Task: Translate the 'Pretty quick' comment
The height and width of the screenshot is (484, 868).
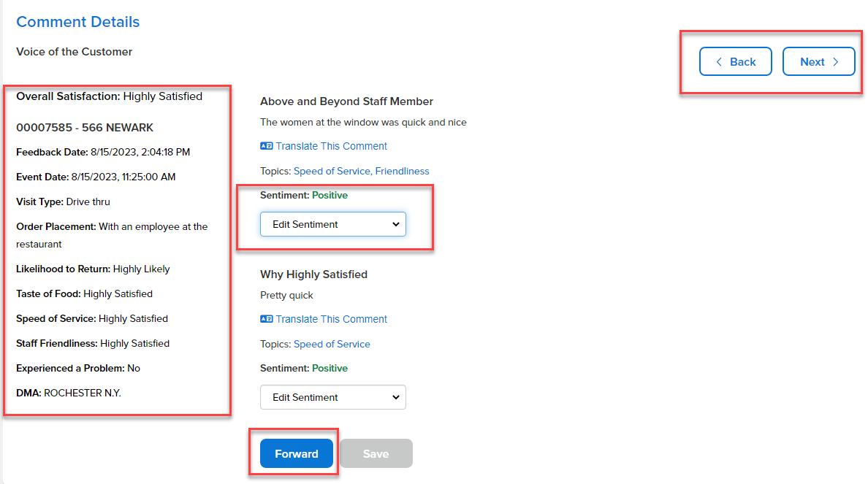Action: tap(331, 319)
